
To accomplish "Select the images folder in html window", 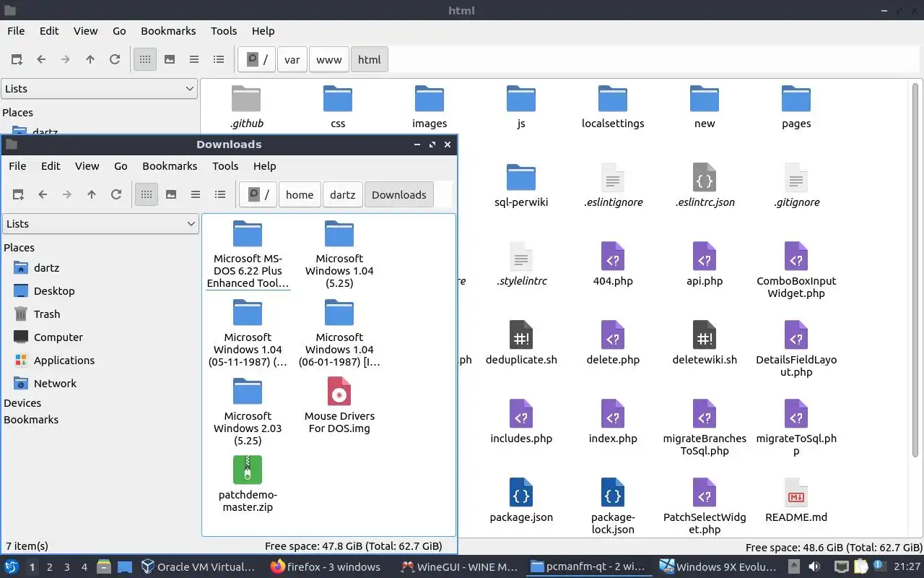I will click(x=430, y=107).
